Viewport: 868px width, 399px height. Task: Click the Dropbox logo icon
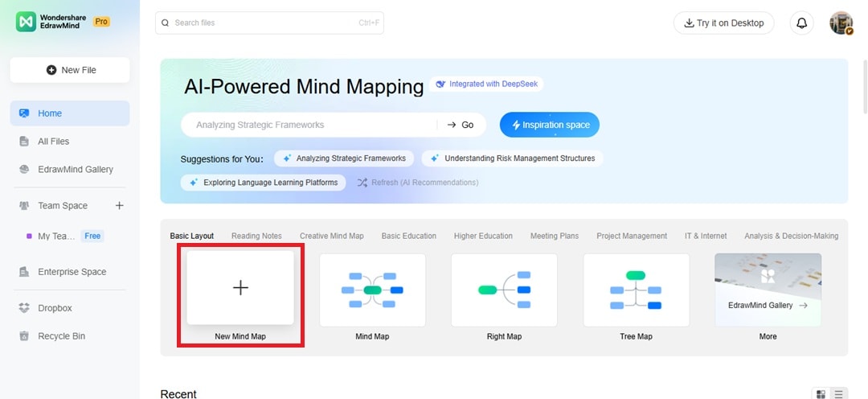pyautogui.click(x=24, y=308)
